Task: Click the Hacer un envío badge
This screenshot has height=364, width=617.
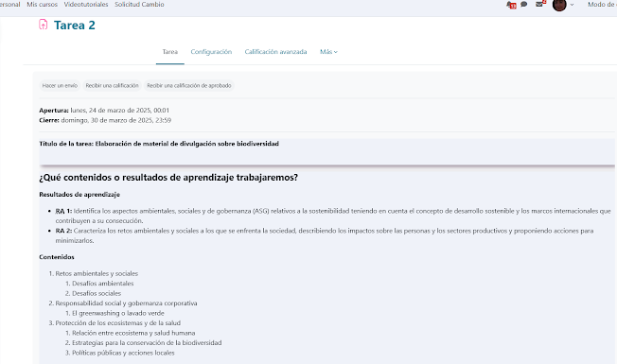Action: [x=60, y=85]
